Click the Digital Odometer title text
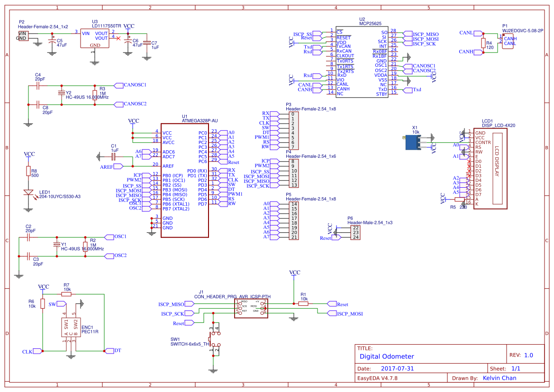The width and height of the screenshot is (554, 392). coord(386,356)
